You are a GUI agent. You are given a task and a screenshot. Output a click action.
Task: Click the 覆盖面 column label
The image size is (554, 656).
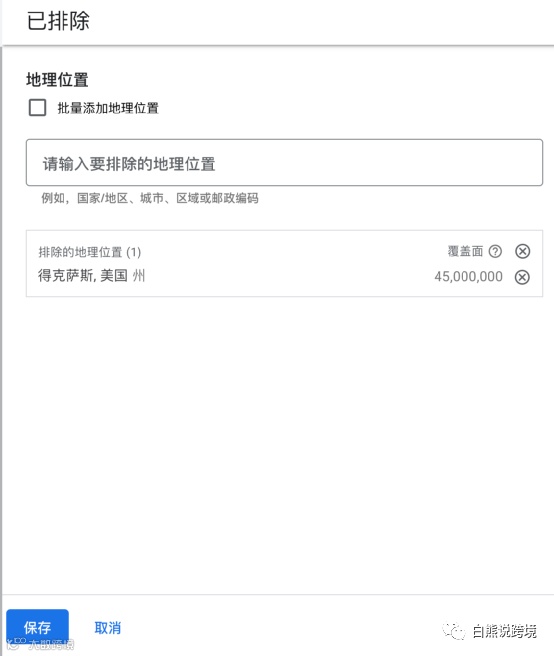click(465, 251)
